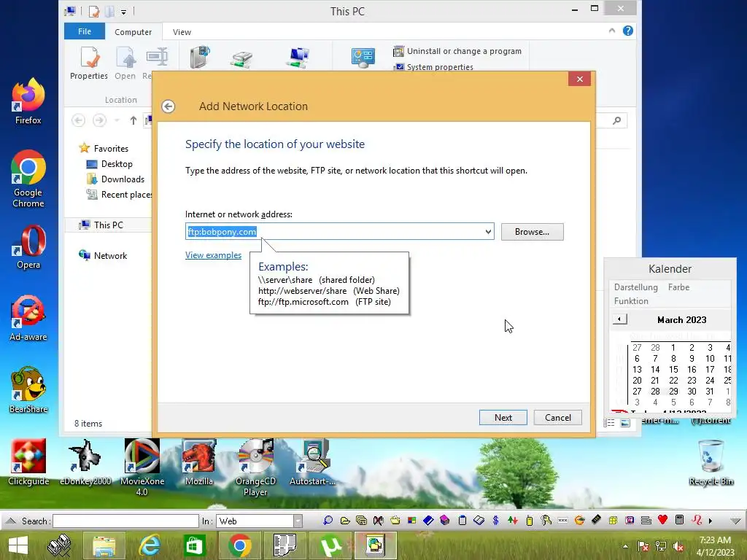Click the calculator icon in search toolbar

679,520
